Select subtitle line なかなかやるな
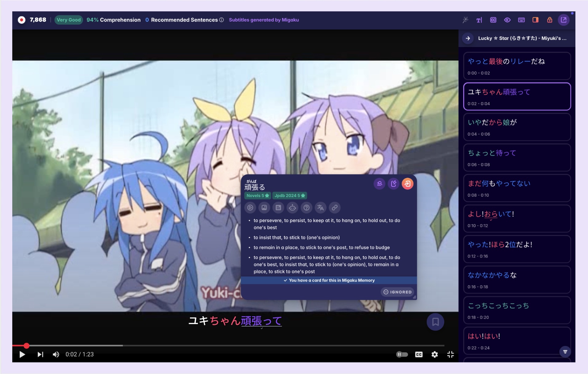 point(517,280)
